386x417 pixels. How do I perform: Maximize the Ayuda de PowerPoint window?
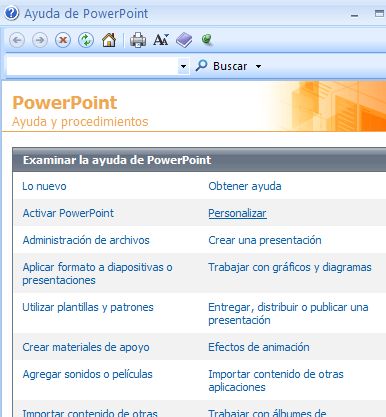379,14
